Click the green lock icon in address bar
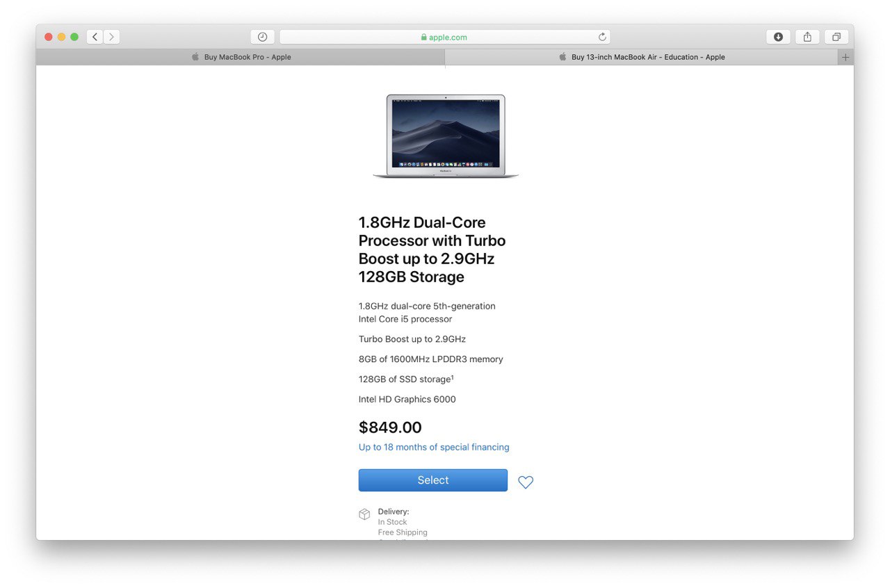The width and height of the screenshot is (890, 588). pos(423,38)
